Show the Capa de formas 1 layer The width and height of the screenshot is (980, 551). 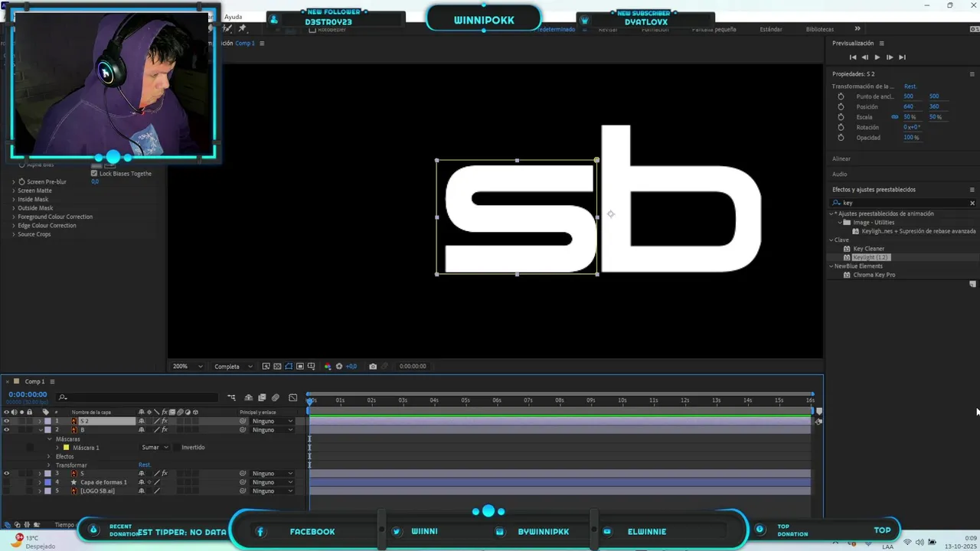[x=6, y=482]
